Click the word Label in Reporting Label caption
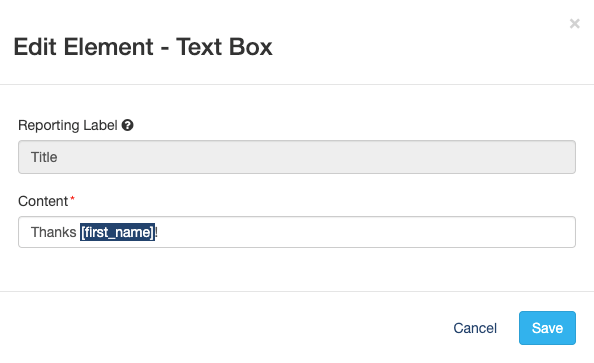Screen dimensions: 594x363 (100, 125)
